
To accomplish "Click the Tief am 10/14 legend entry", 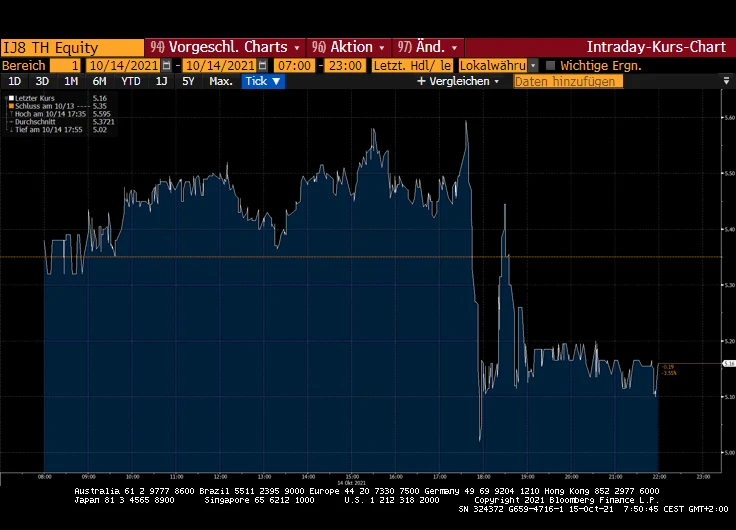I will (44, 129).
